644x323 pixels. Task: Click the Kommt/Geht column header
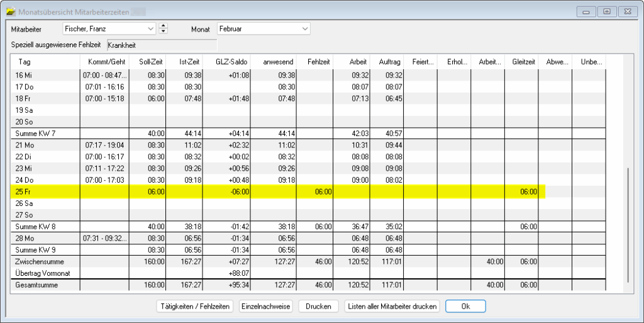coord(104,62)
